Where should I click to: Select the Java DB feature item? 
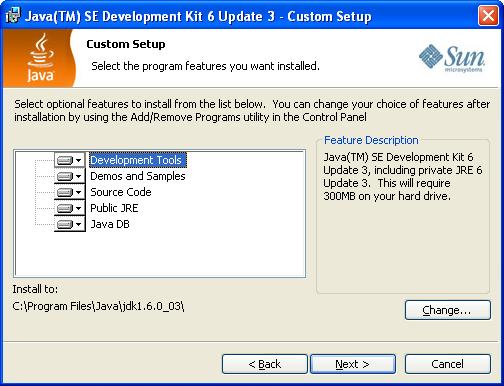pyautogui.click(x=110, y=224)
